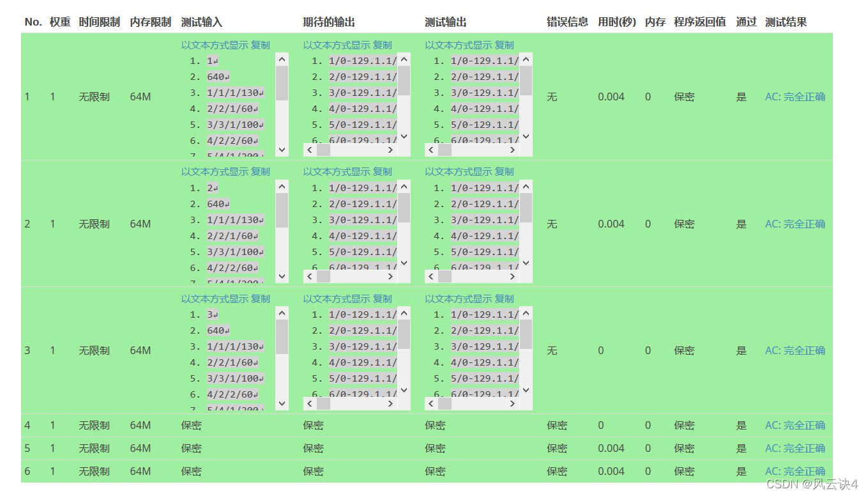Image resolution: width=868 pixels, height=496 pixels.
Task: Click up arrow of test 2 input scrollbar
Action: (282, 186)
